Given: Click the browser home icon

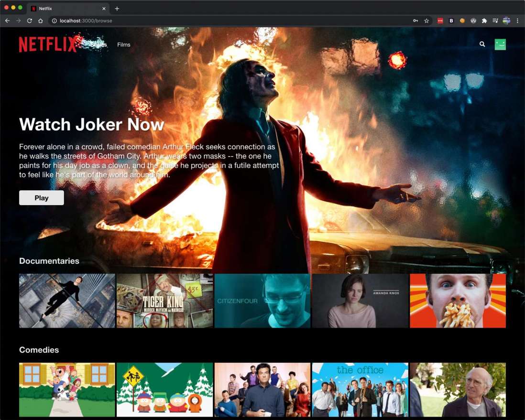Looking at the screenshot, I should pyautogui.click(x=41, y=21).
